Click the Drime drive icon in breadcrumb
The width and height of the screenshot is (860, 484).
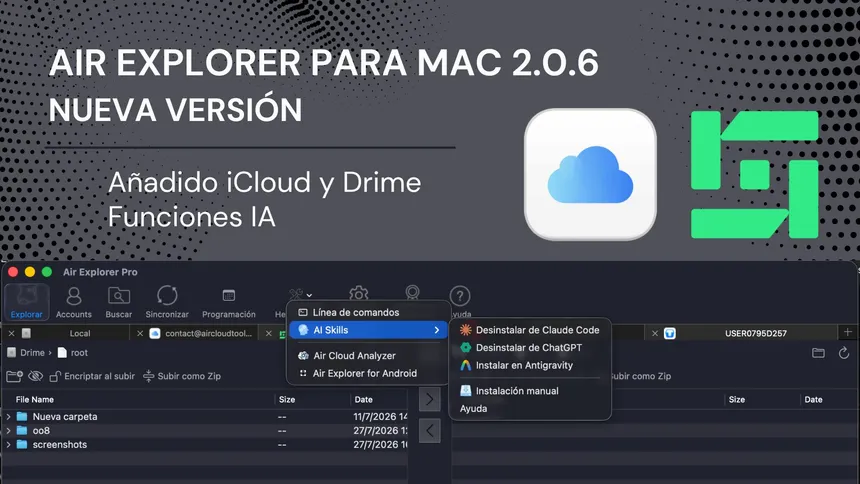[x=12, y=353]
